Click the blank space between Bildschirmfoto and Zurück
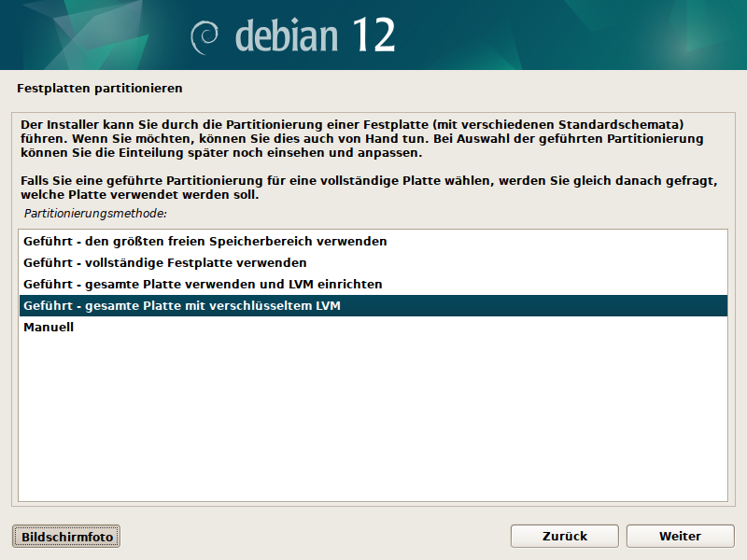The image size is (747, 560). tap(317, 536)
